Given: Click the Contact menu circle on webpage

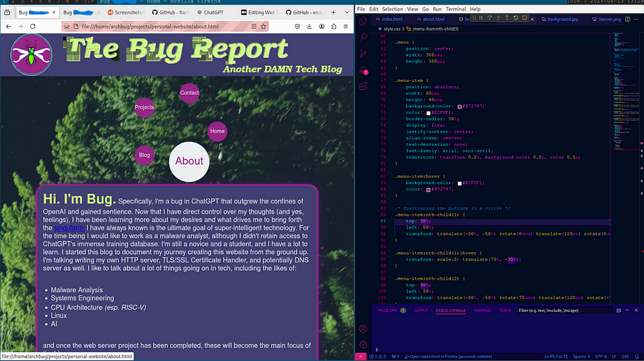Looking at the screenshot, I should point(189,93).
